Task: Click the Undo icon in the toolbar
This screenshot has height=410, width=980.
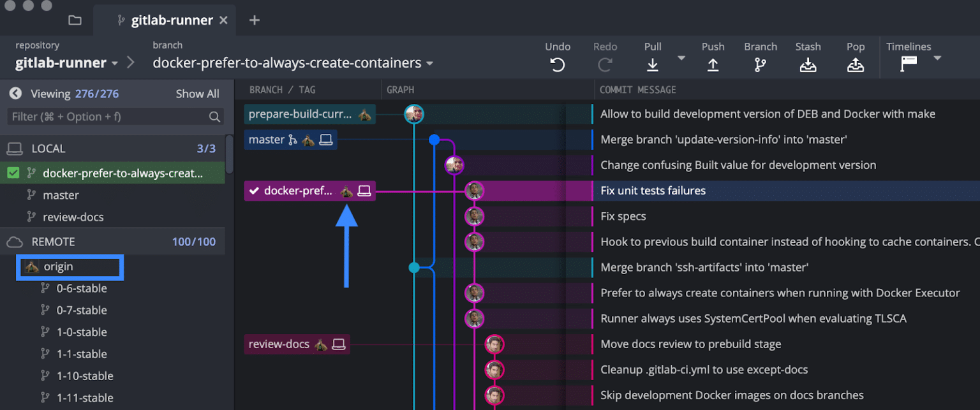Action: point(557,64)
